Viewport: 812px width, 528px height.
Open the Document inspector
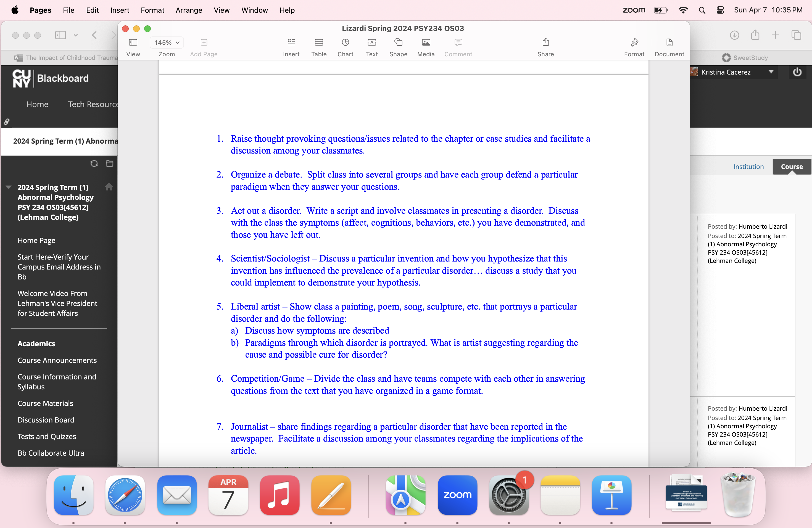coord(669,47)
